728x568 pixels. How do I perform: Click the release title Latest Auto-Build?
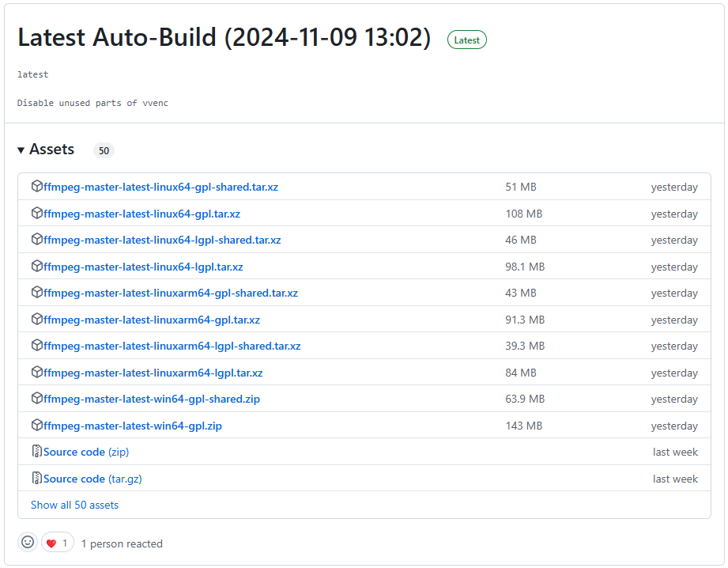224,37
